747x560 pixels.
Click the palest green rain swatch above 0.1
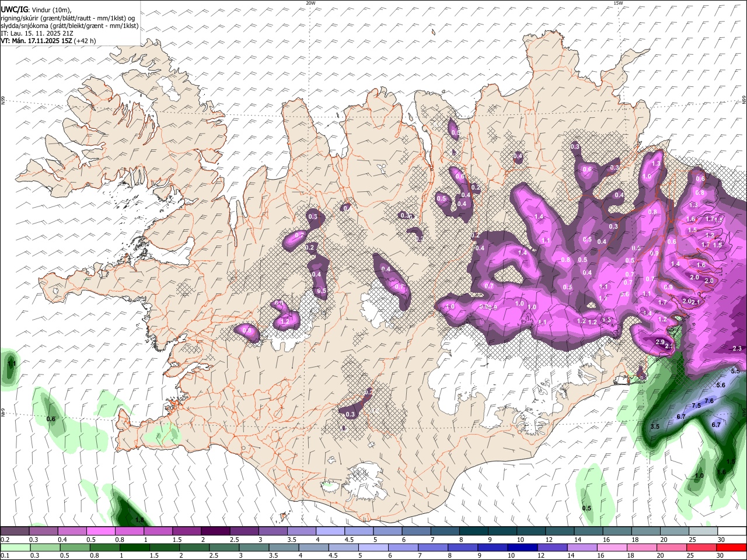(15, 547)
